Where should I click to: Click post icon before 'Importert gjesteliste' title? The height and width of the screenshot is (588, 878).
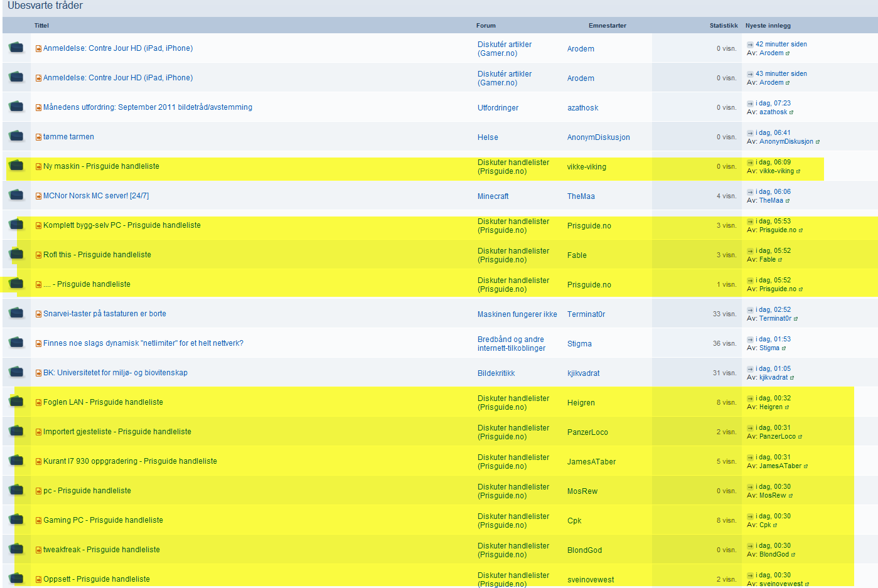[38, 432]
